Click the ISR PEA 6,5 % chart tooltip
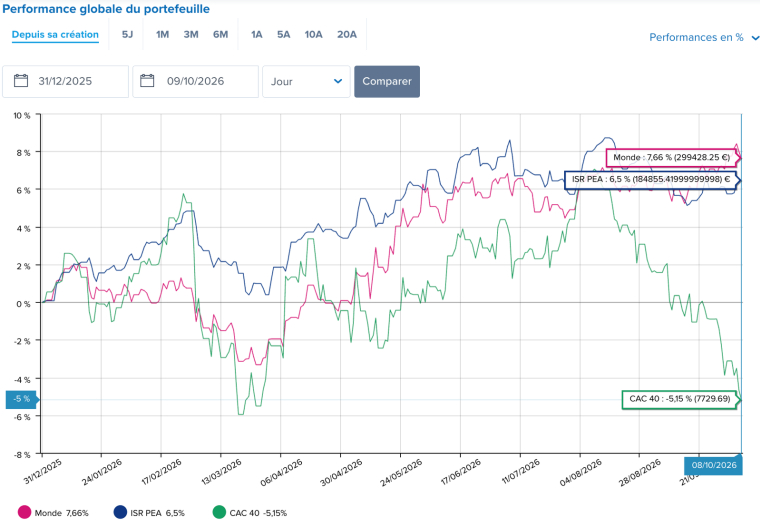 click(x=651, y=180)
